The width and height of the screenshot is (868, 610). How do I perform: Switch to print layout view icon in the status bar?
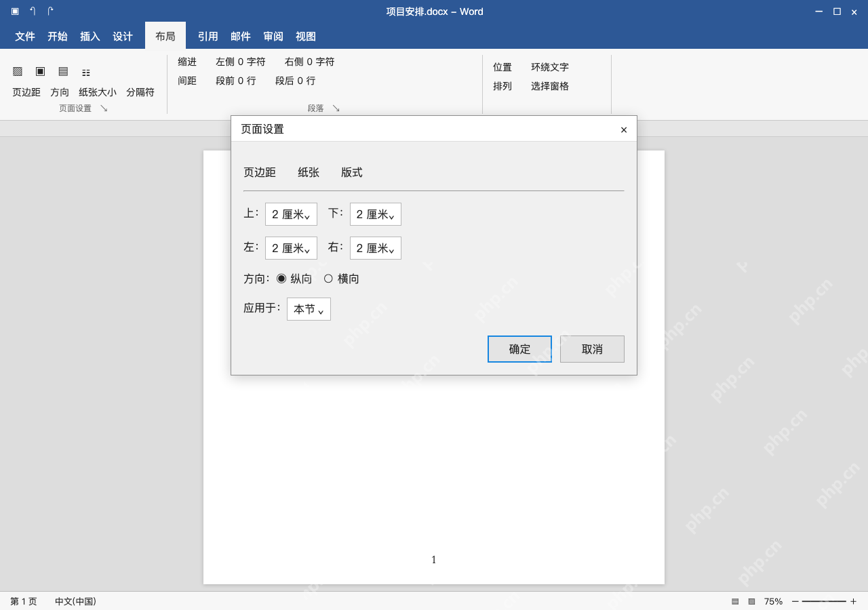[735, 601]
